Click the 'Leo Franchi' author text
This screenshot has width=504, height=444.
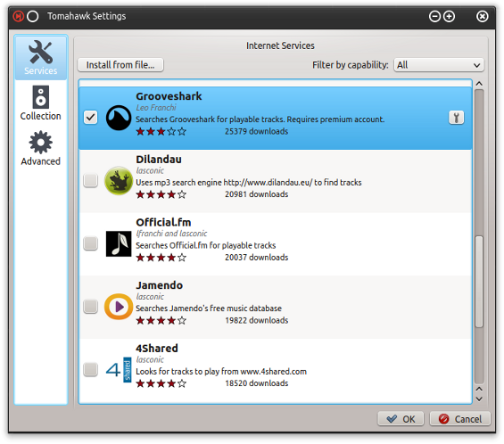pos(156,108)
